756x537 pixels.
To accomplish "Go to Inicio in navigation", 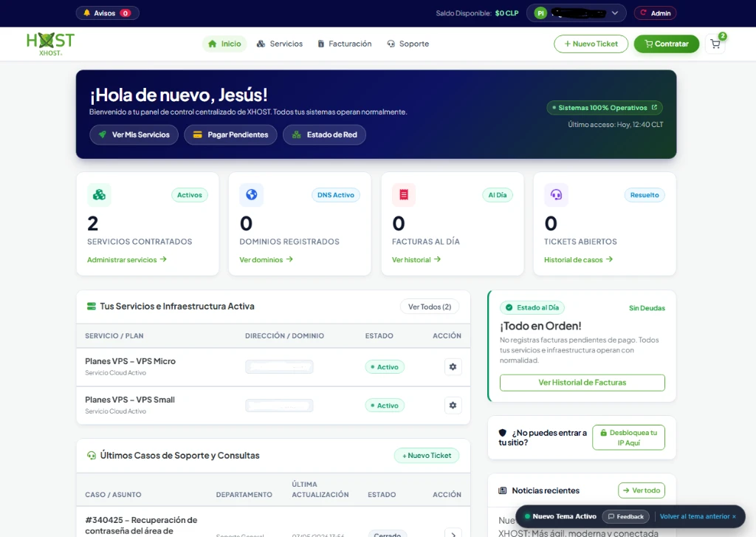I will 224,44.
